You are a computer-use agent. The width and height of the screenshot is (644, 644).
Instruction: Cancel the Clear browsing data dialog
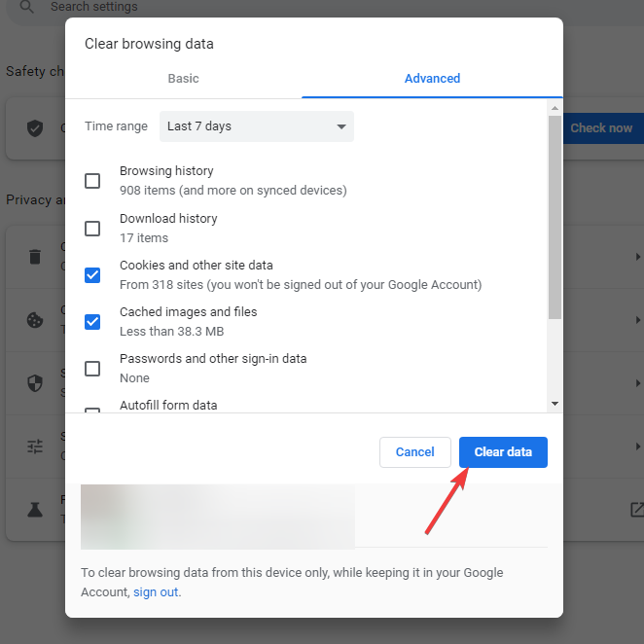coord(414,451)
